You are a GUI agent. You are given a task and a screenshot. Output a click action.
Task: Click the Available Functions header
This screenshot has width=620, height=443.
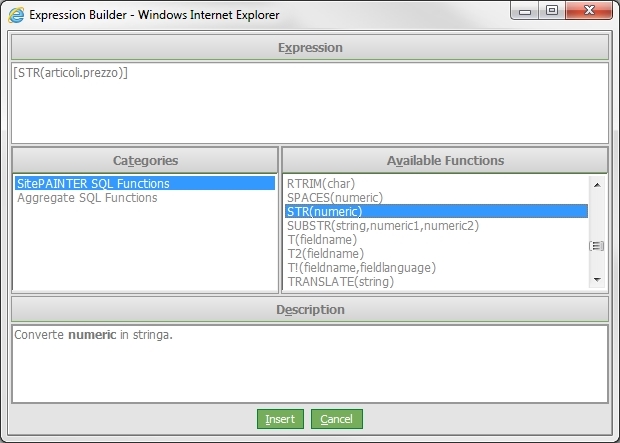click(x=445, y=160)
